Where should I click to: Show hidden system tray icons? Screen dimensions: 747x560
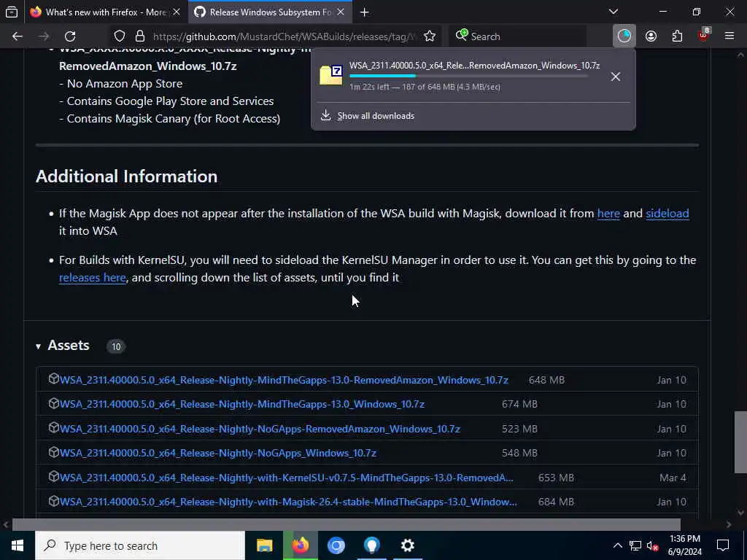(617, 545)
